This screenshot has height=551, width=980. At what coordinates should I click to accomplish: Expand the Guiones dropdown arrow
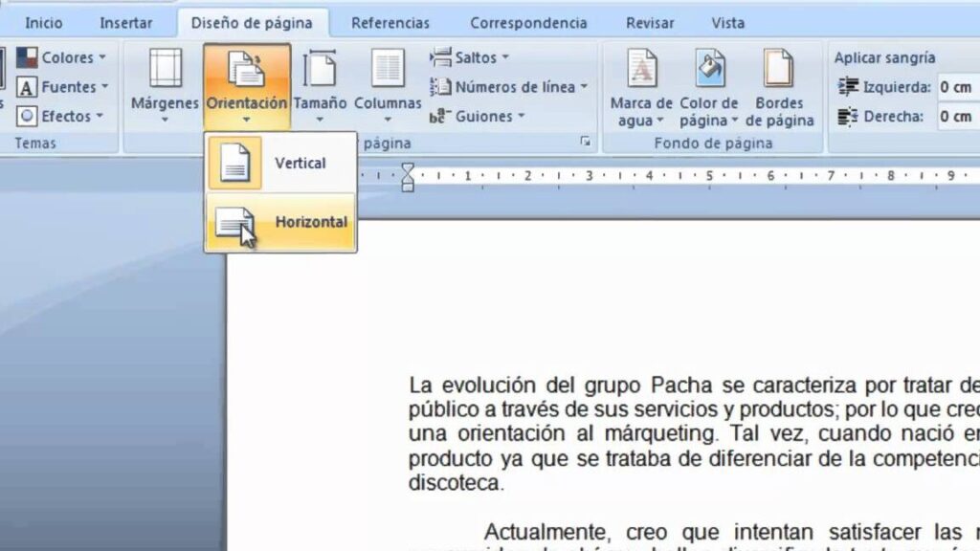pyautogui.click(x=522, y=116)
